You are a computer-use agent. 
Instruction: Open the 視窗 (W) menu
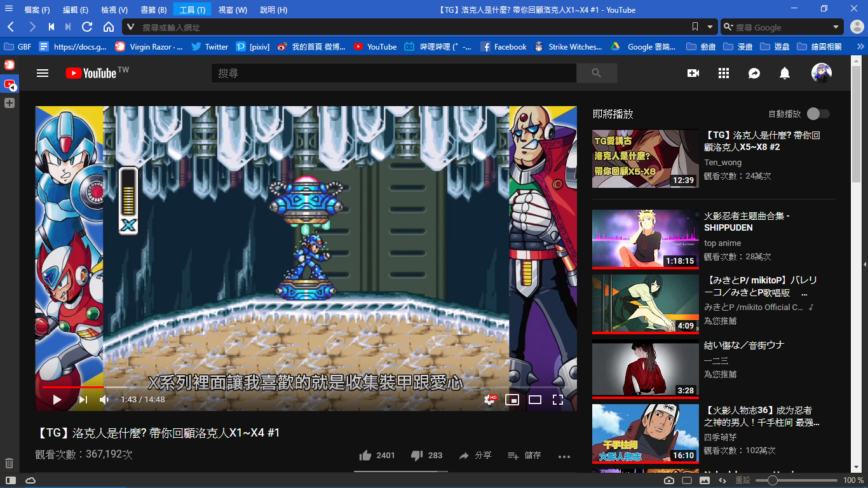coord(233,10)
